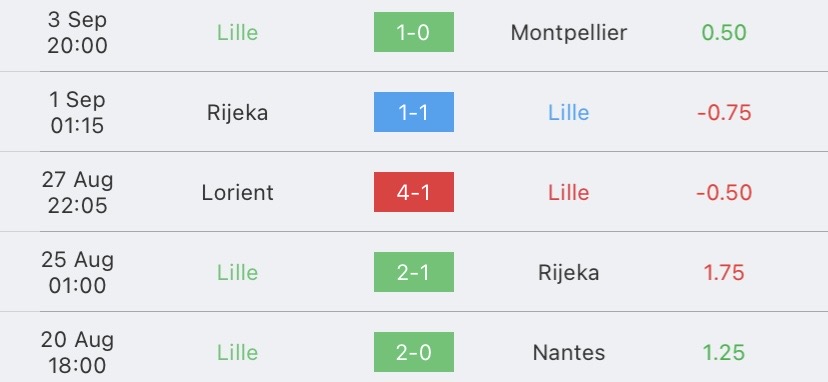Open the green 1-0 score badge
Image resolution: width=828 pixels, height=382 pixels.
point(413,32)
